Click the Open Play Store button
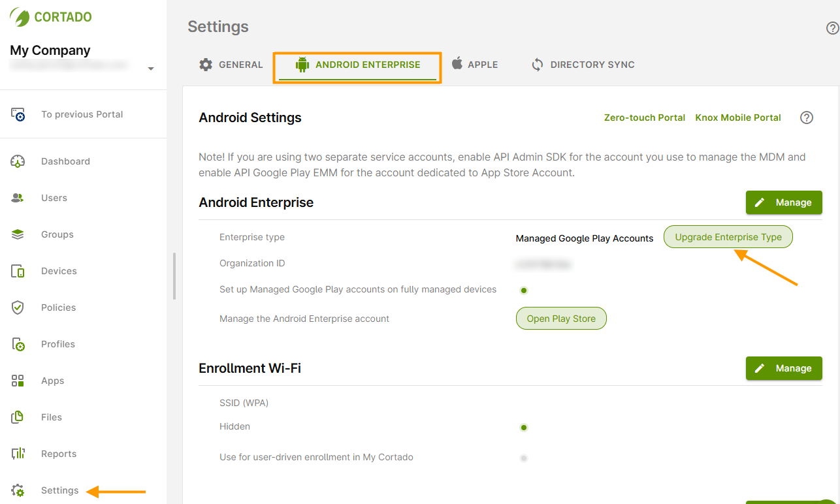The width and height of the screenshot is (840, 504). click(561, 319)
